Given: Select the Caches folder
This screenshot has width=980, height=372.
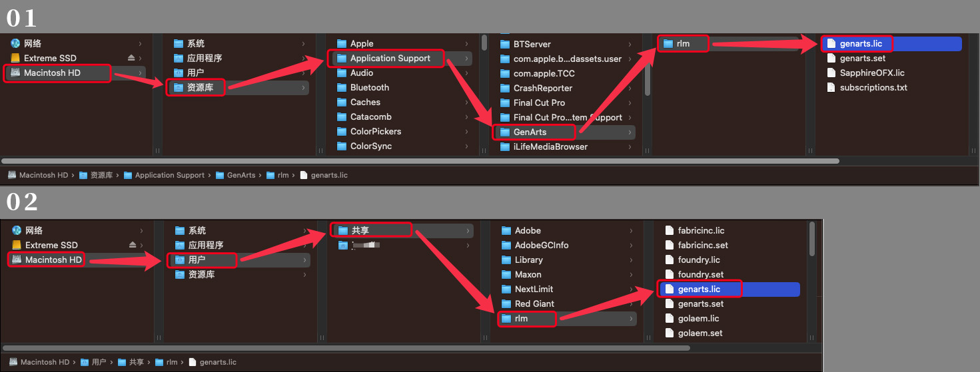Looking at the screenshot, I should [365, 102].
